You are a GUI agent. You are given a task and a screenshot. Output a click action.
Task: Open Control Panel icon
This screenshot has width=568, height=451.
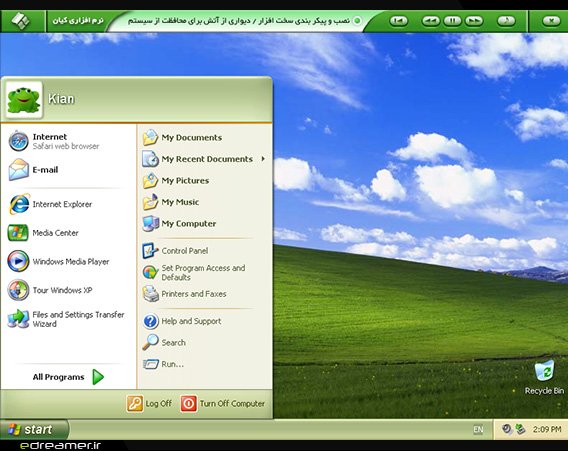[x=150, y=250]
